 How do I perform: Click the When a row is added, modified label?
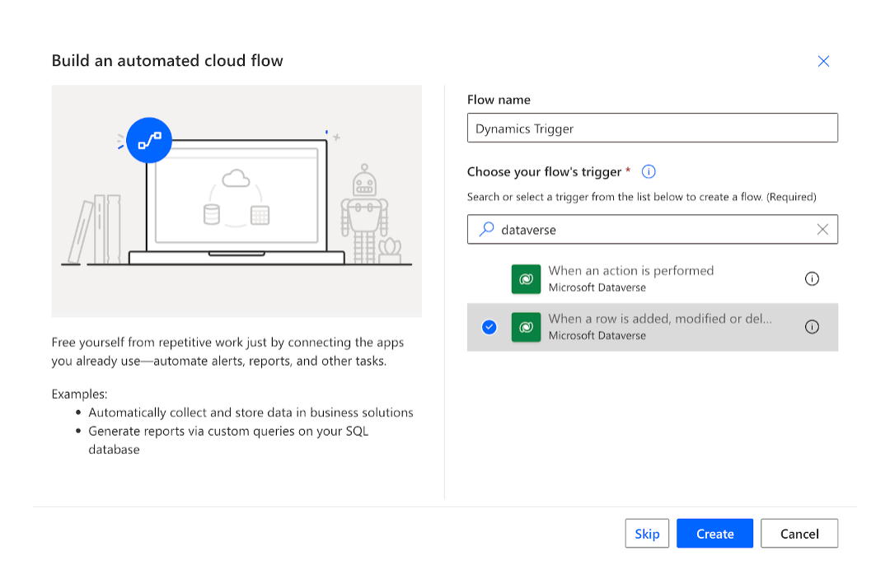click(660, 319)
